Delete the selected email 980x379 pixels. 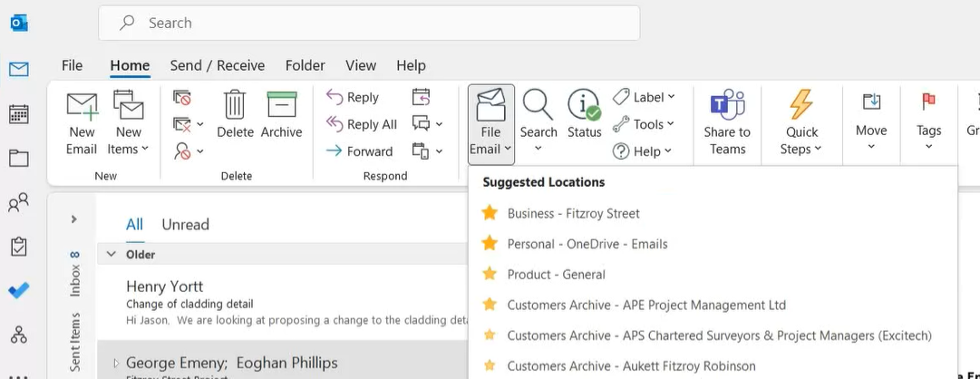[235, 114]
